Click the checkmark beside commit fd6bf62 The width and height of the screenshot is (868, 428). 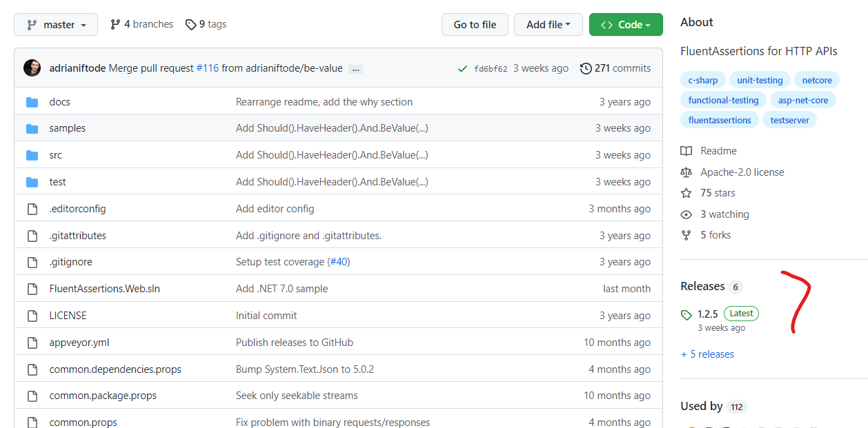tap(463, 68)
